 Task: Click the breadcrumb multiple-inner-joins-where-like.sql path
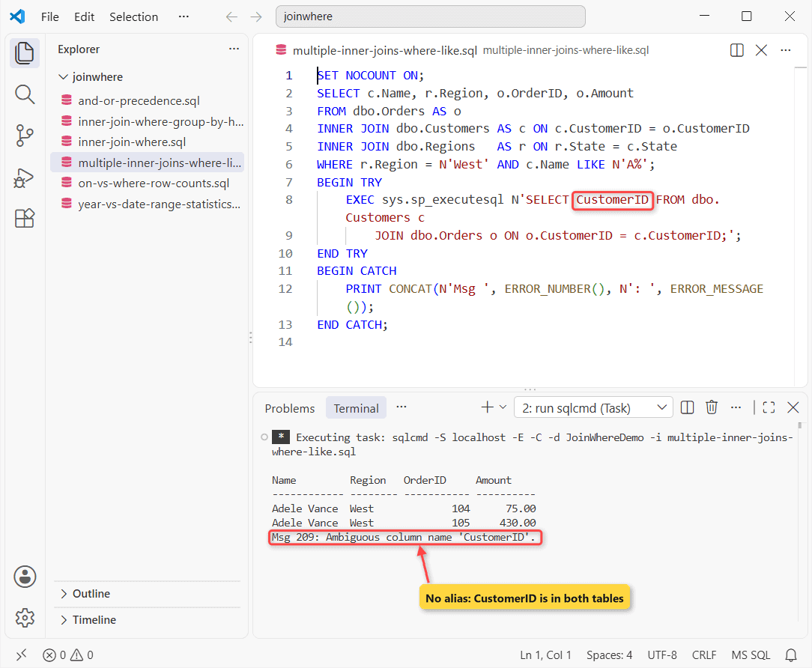click(x=566, y=50)
